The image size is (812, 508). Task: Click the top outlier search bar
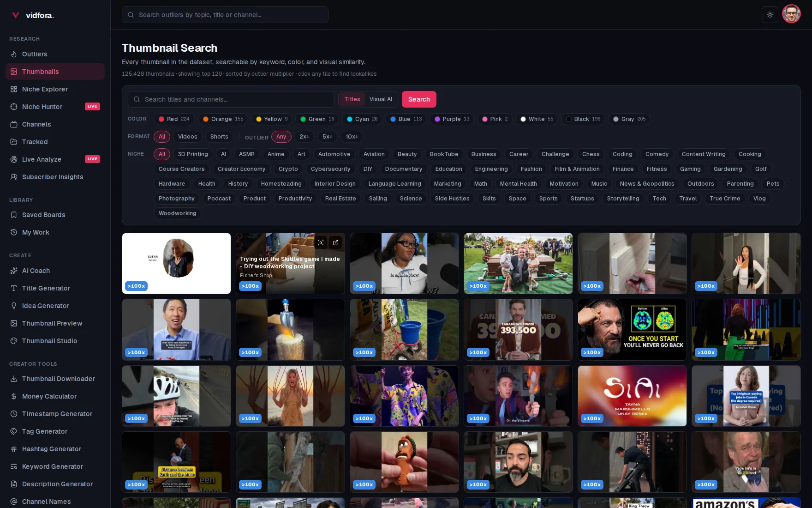click(225, 15)
